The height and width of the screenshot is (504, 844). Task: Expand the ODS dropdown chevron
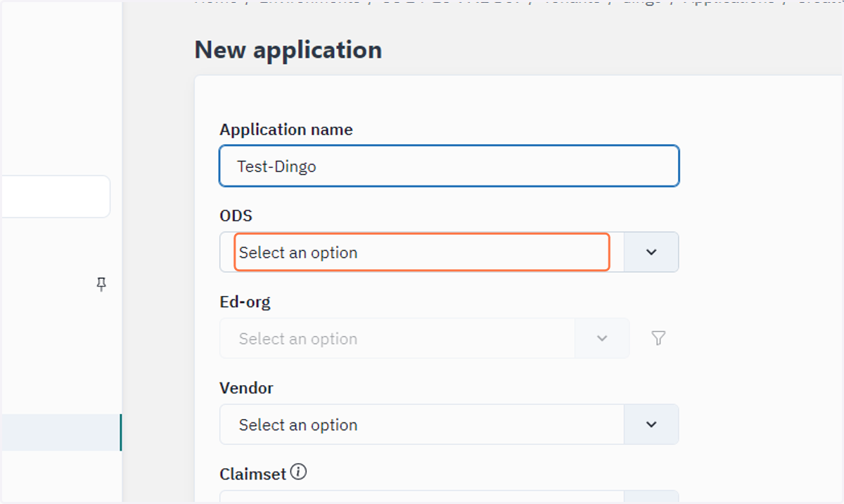[x=651, y=252]
